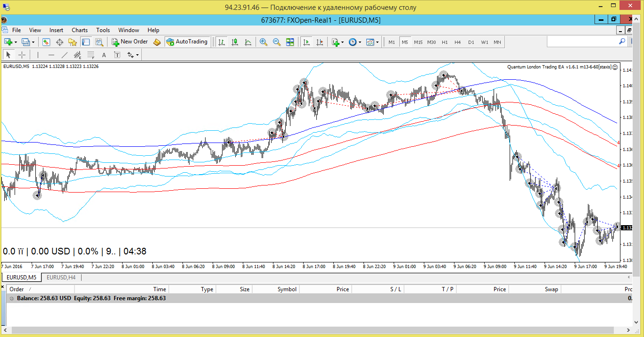This screenshot has height=337, width=644.
Task: Add a text label with the A tool
Action: 104,55
